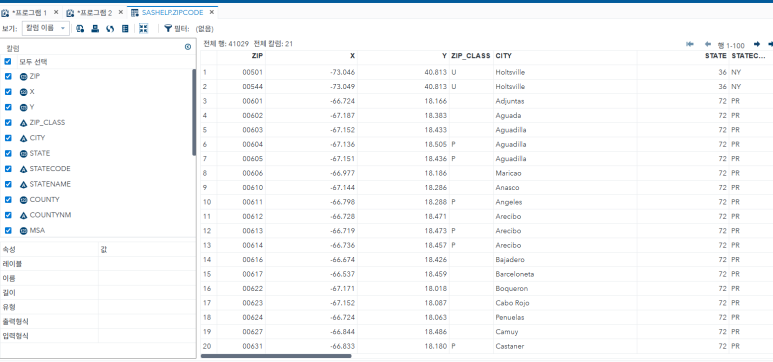Click the table properties list icon

point(125,29)
